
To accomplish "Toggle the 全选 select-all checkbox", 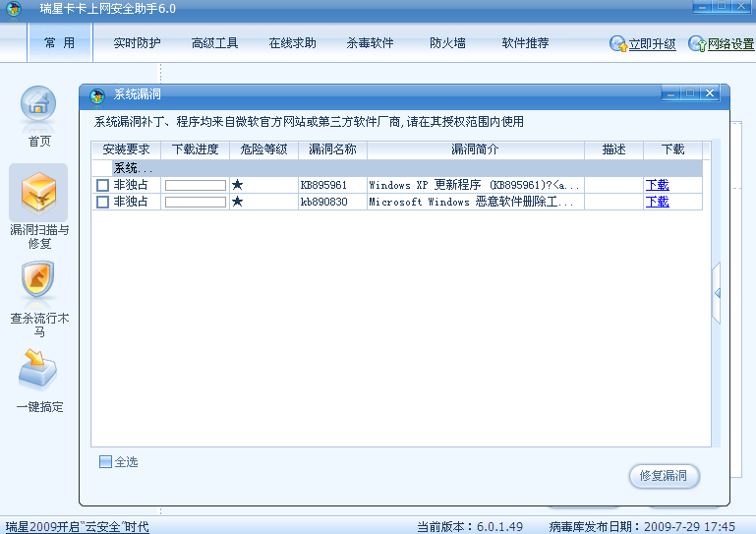I will [x=105, y=461].
